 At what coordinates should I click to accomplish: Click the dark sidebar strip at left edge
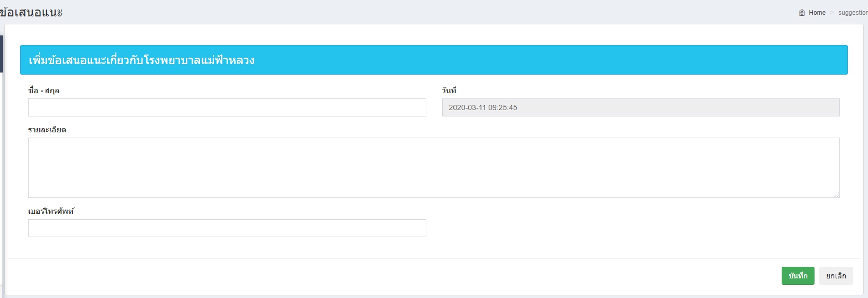coord(2,53)
